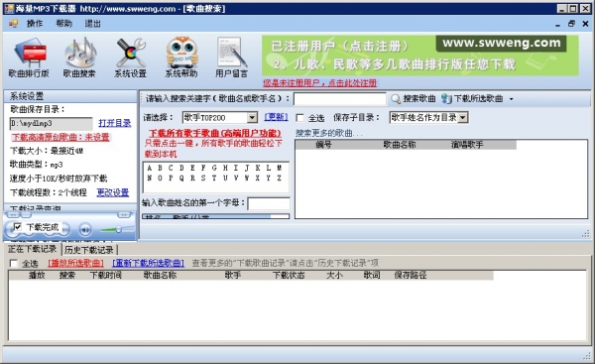Click letter Z in singer alphabet
This screenshot has width=595, height=364.
coord(279,178)
